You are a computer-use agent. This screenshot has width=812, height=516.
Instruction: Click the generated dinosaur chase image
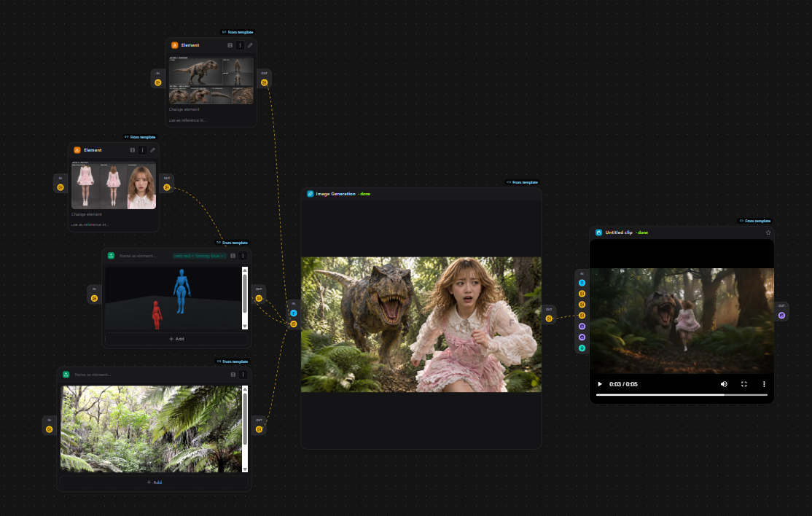pos(421,324)
